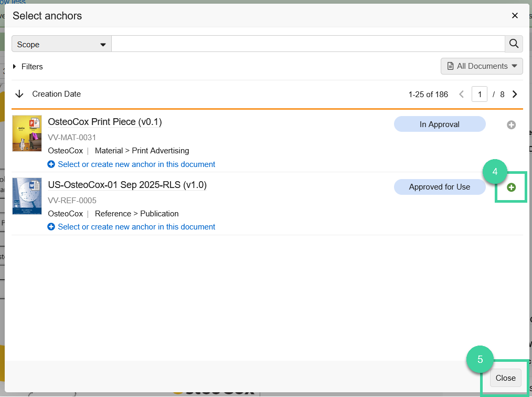Click the US-OsteoCox Word document thumbnail
This screenshot has width=532, height=397.
click(27, 196)
